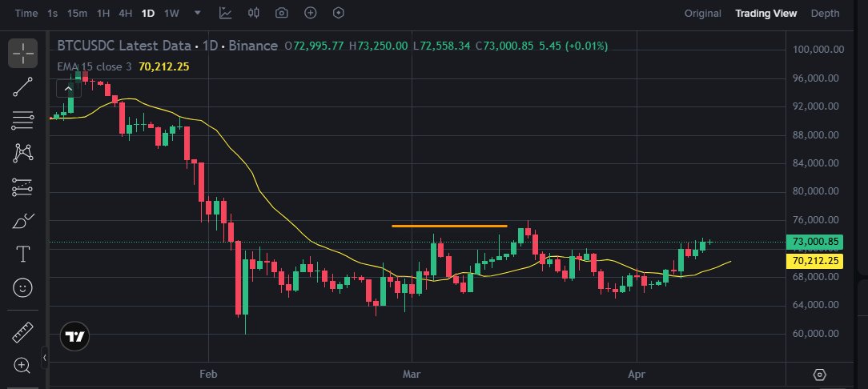Open the indicators chart icon
Image resolution: width=868 pixels, height=389 pixels.
pos(225,13)
